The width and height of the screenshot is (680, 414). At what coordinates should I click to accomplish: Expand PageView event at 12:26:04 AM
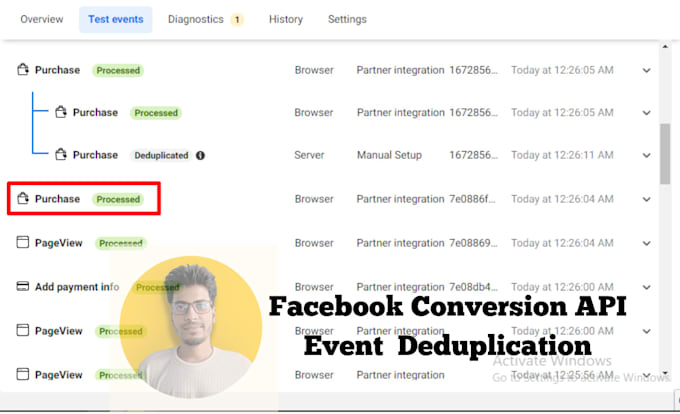pos(646,243)
